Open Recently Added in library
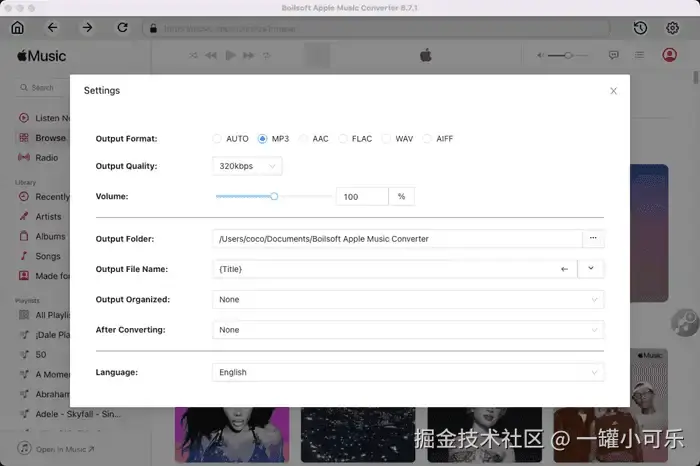 tap(44, 197)
